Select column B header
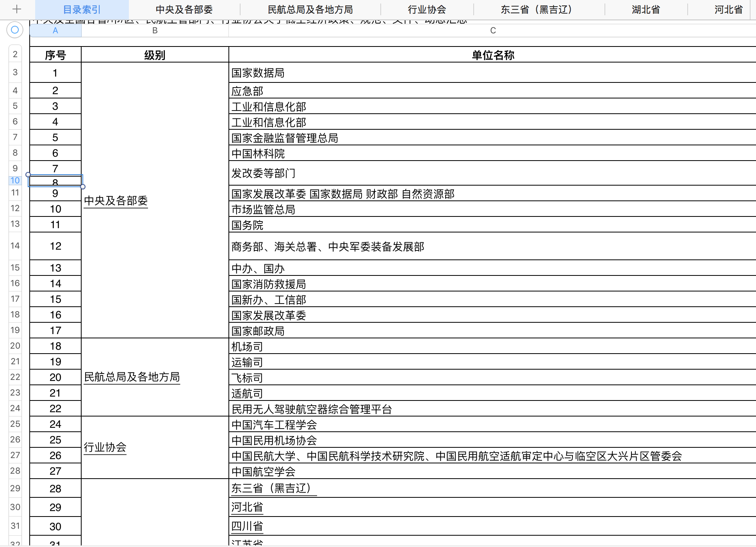The width and height of the screenshot is (756, 547). click(155, 30)
